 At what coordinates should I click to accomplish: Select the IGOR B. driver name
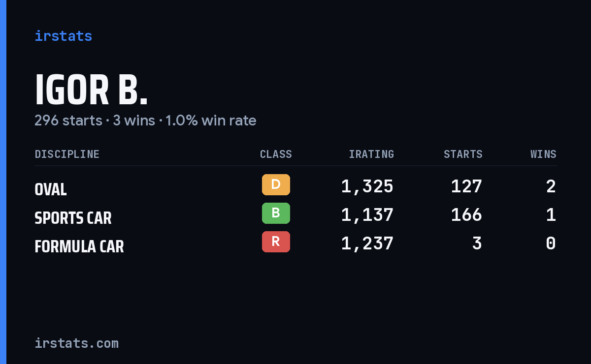(91, 90)
